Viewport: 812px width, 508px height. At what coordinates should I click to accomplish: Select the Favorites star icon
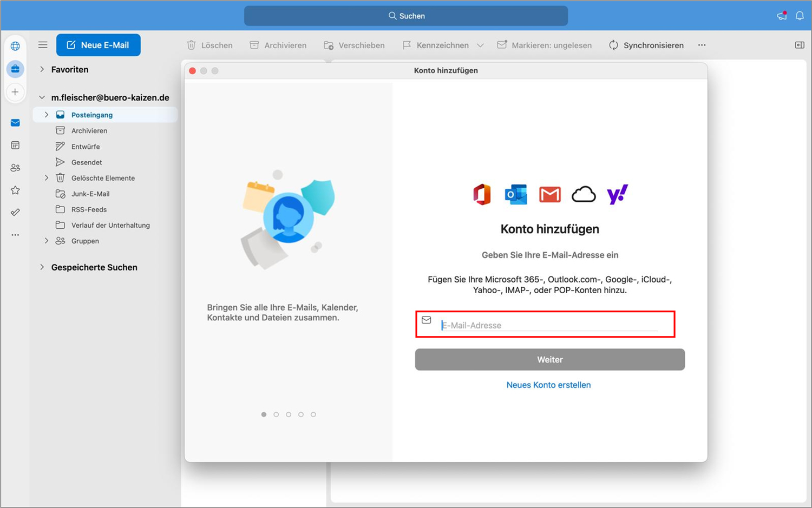(x=15, y=190)
